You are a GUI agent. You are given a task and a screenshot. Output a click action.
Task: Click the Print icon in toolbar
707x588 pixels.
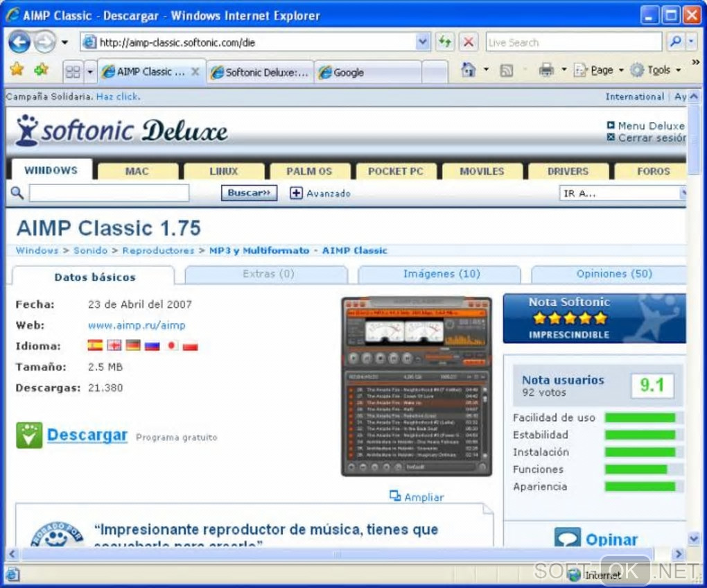546,70
